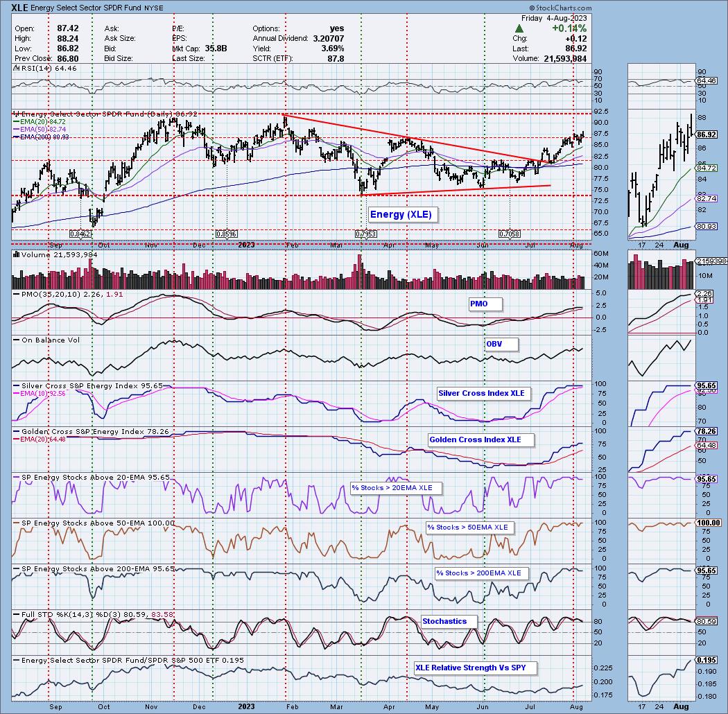Viewport: 728px width, 714px height.
Task: Click the Options value 'yes'
Action: [x=336, y=29]
